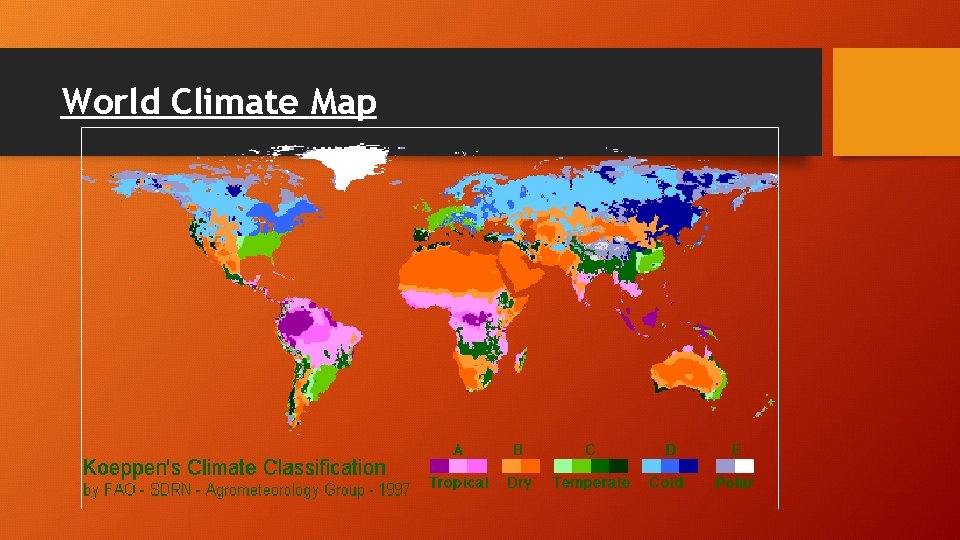Viewport: 960px width, 540px height.
Task: Select the "World Climate Map" slide title
Action: coord(219,101)
